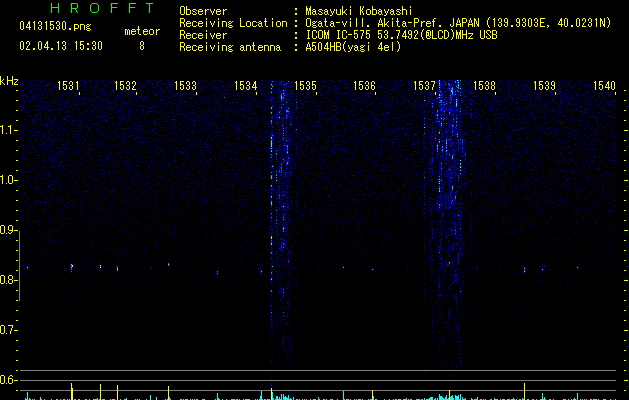Click the HROFFT title text
The width and height of the screenshot is (629, 400).
coord(102,8)
